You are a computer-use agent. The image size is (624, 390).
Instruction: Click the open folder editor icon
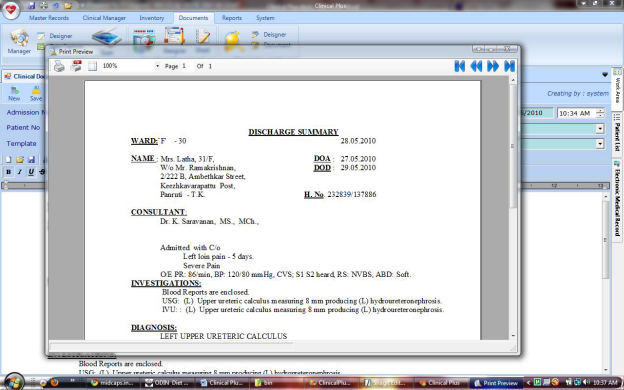click(x=20, y=160)
